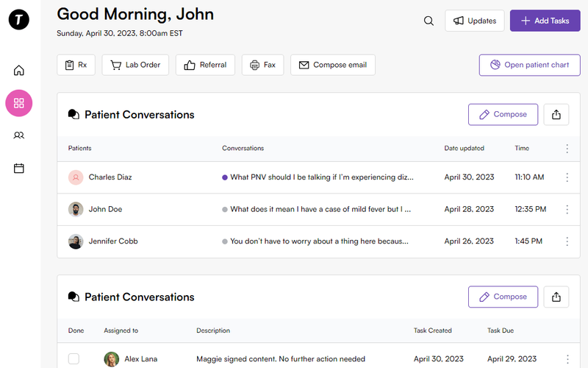Open conversation 'You don't have to worry'
The width and height of the screenshot is (588, 368).
tap(319, 241)
